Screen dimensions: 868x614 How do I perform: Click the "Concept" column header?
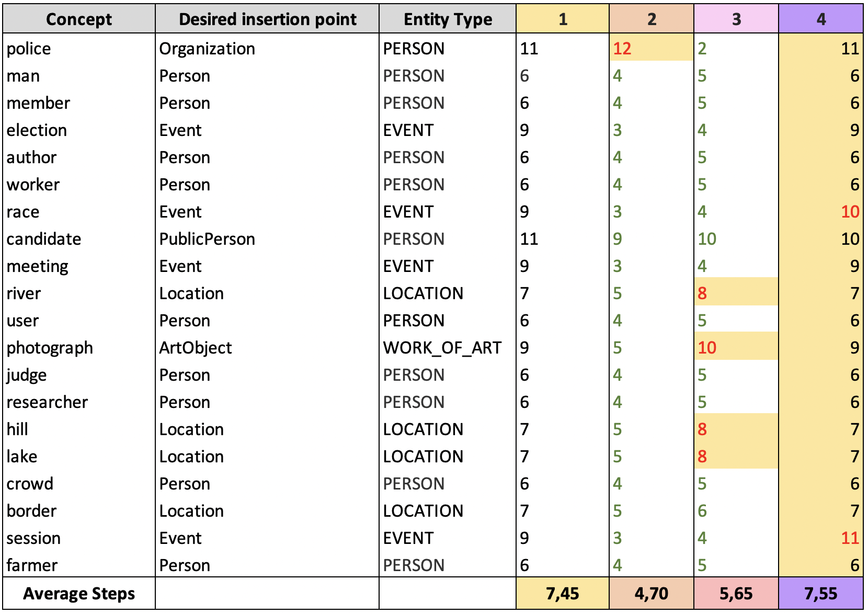[x=79, y=19]
